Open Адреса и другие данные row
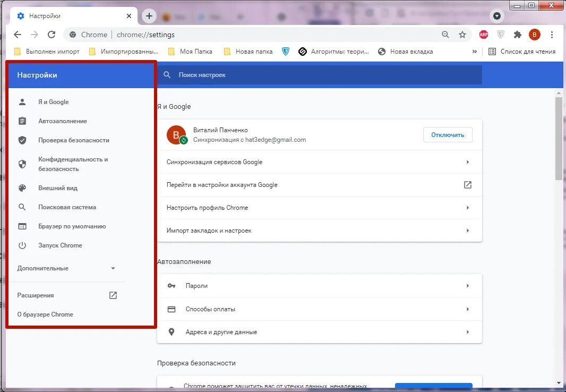 coord(320,332)
